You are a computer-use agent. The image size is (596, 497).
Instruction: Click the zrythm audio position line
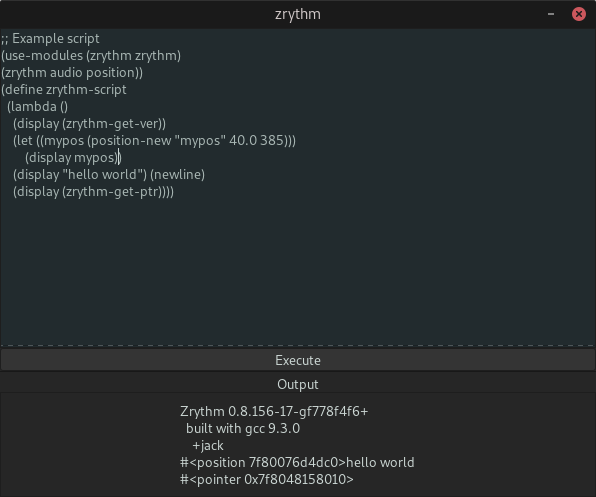72,73
